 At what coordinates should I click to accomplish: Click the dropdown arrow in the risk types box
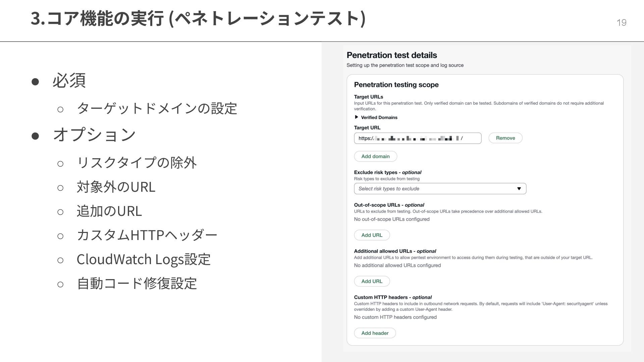coord(519,189)
